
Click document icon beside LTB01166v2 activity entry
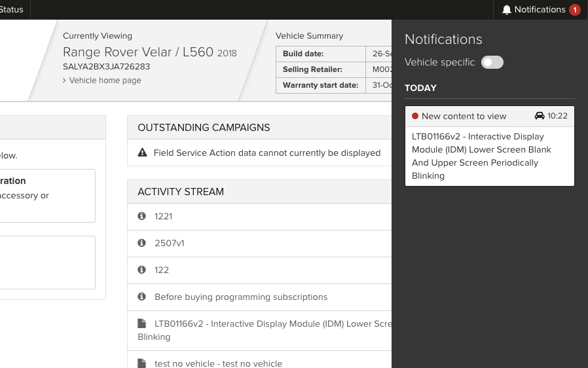(x=141, y=323)
